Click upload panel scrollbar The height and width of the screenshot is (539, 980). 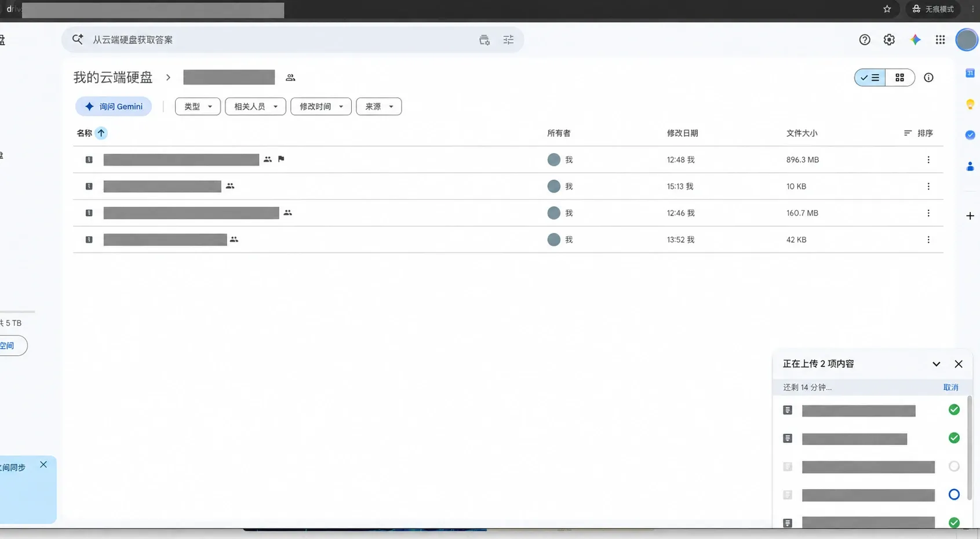tap(969, 448)
